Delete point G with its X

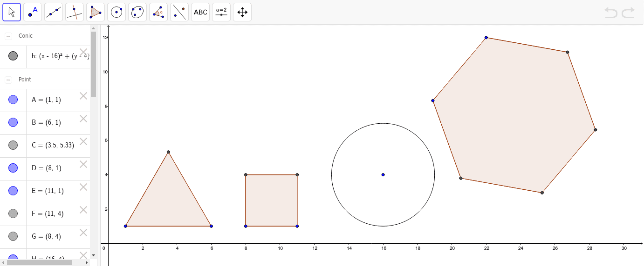pyautogui.click(x=83, y=233)
